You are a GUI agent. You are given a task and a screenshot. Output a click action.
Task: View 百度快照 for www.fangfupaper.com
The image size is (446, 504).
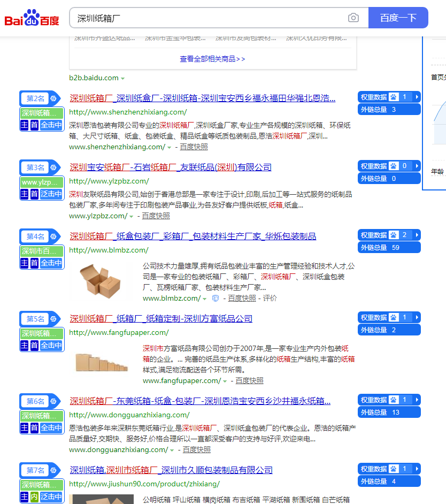(249, 380)
